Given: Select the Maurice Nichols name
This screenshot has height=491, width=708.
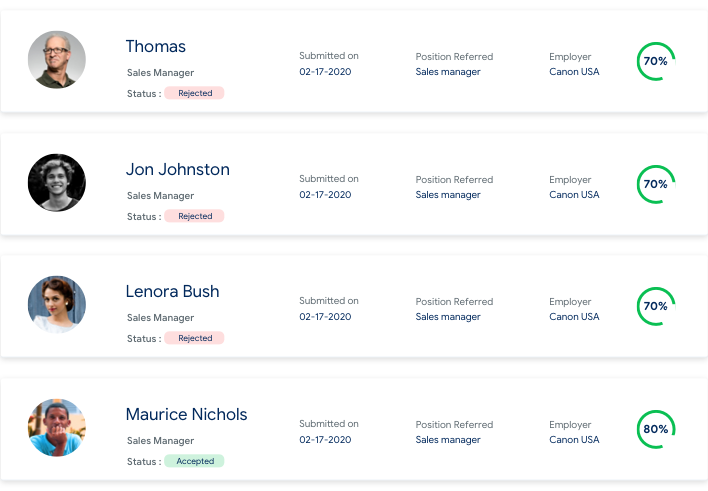Looking at the screenshot, I should pos(186,415).
